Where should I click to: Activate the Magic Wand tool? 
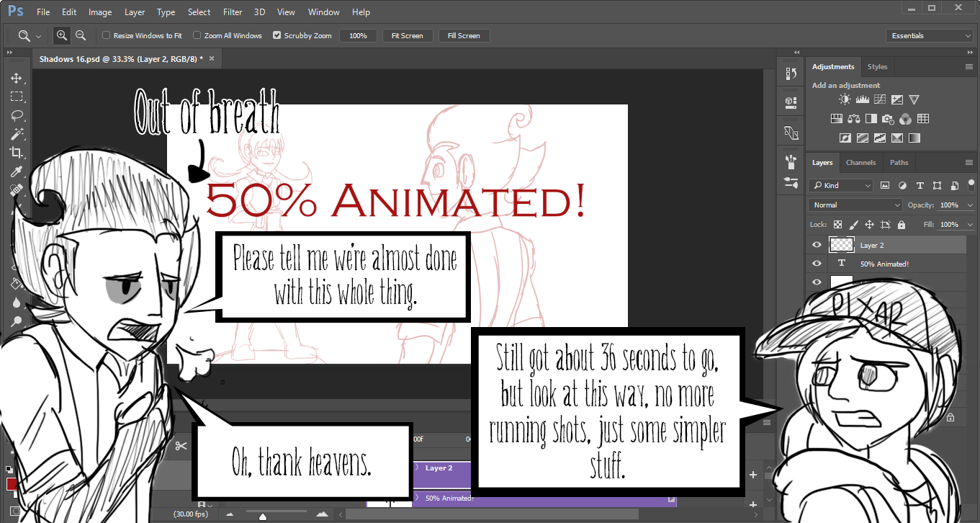[x=16, y=134]
